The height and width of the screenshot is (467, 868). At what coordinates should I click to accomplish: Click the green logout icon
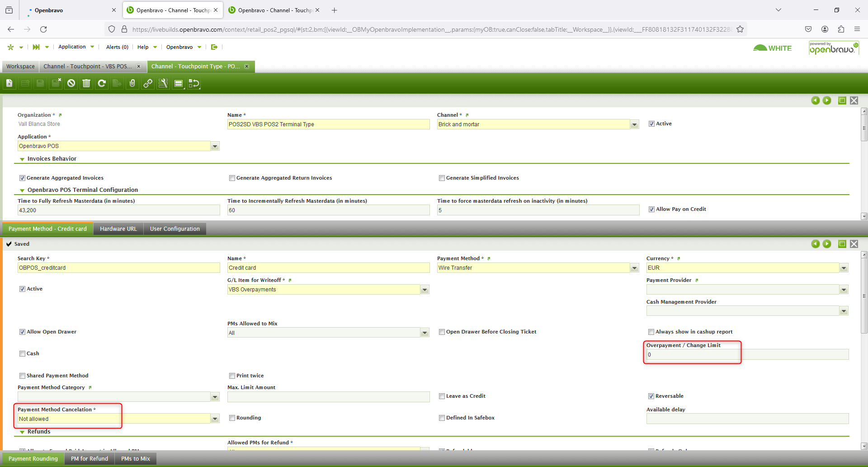214,47
